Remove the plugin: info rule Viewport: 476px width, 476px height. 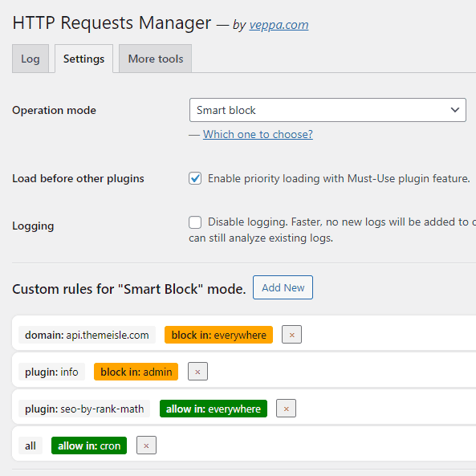[197, 372]
